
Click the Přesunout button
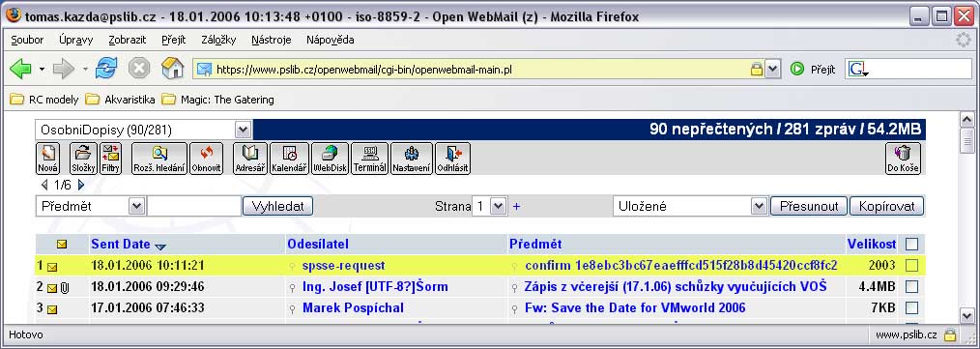[x=809, y=206]
